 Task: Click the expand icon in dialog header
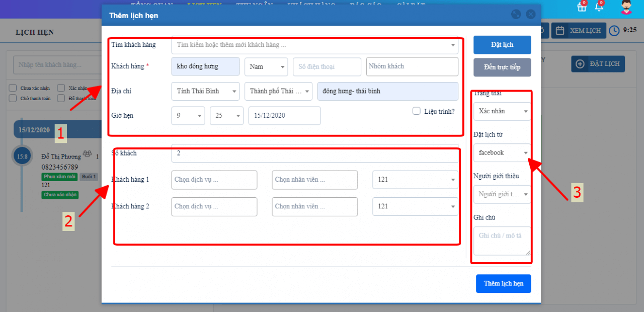click(516, 15)
